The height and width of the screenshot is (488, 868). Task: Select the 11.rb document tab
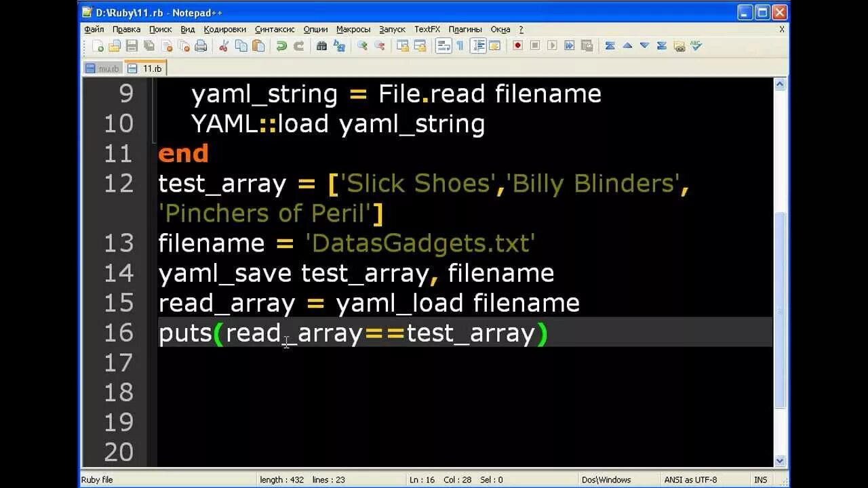[144, 68]
